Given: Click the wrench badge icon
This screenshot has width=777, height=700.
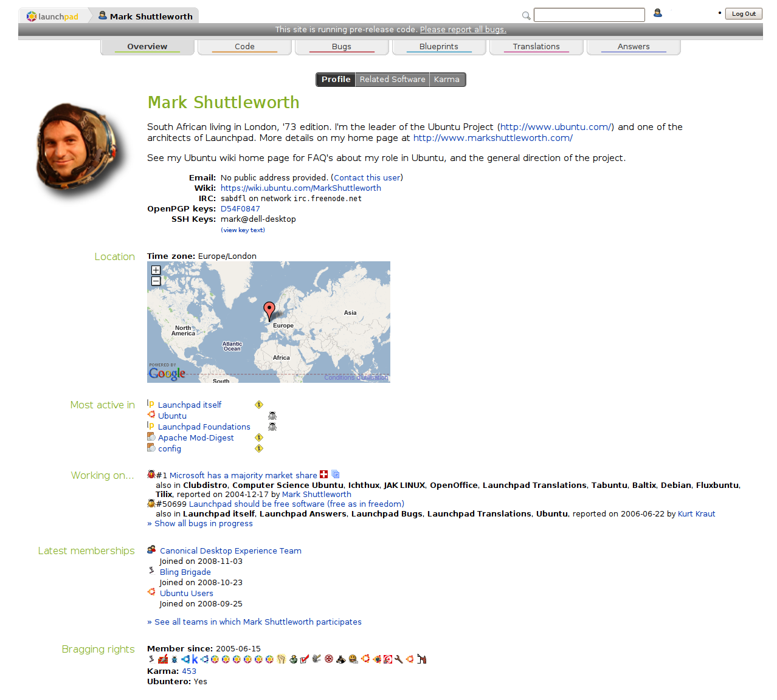Looking at the screenshot, I should coord(399,659).
